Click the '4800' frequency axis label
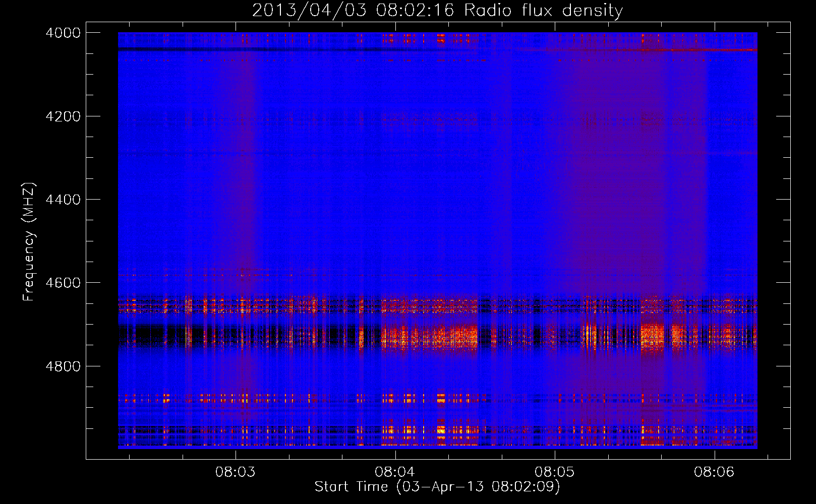The width and height of the screenshot is (816, 504). (63, 366)
